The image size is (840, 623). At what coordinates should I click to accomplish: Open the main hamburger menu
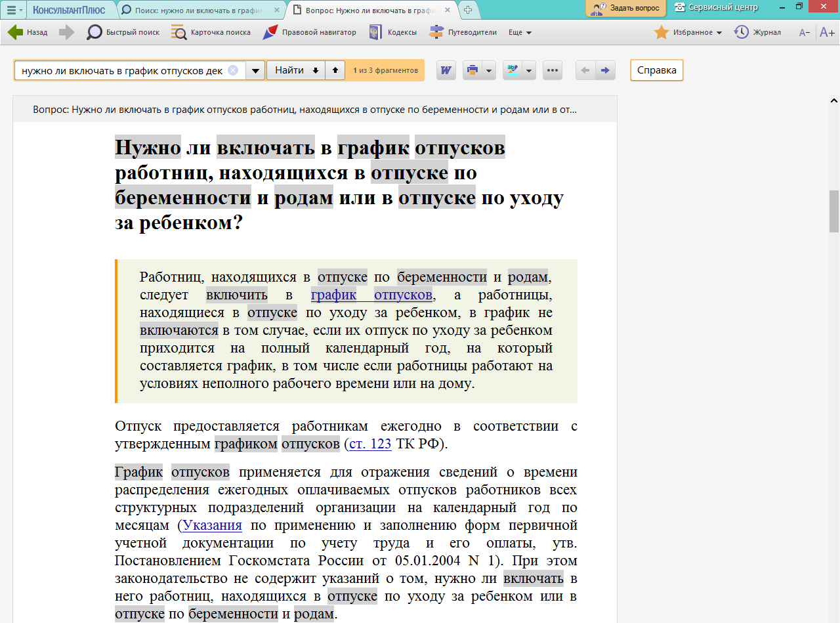(x=11, y=10)
